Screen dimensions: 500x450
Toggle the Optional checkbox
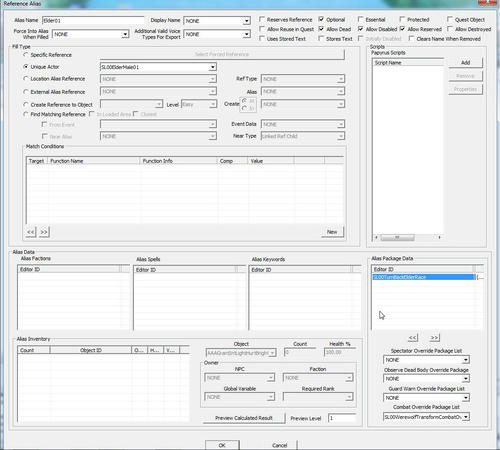click(x=321, y=19)
